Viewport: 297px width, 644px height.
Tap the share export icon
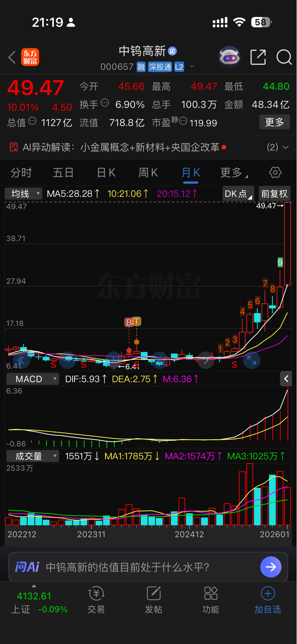click(x=258, y=57)
